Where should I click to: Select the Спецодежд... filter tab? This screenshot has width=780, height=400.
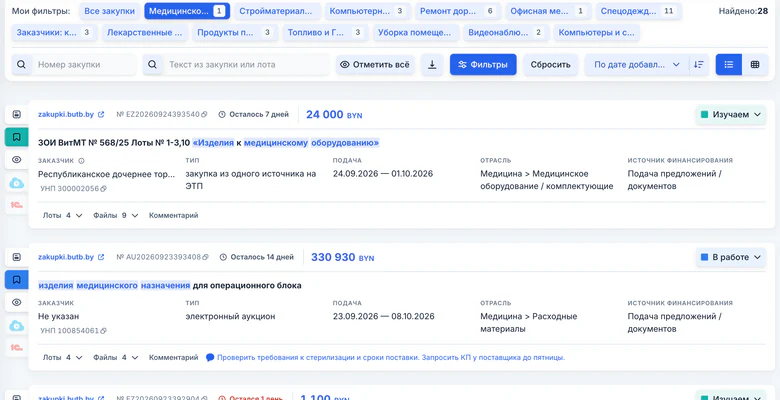click(638, 11)
